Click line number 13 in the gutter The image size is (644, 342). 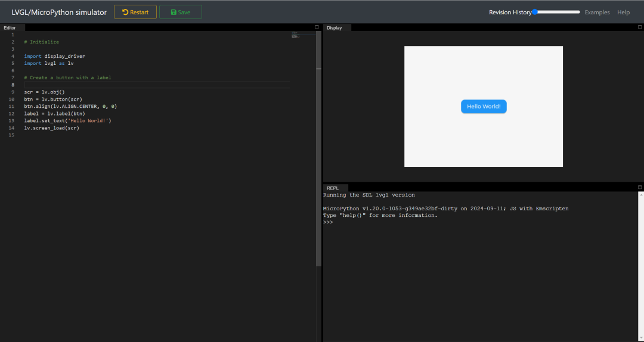click(x=12, y=120)
